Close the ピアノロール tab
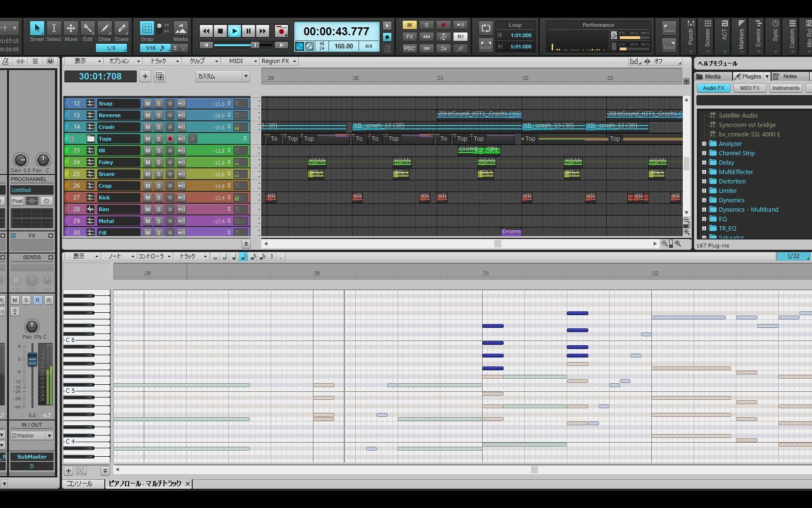 [x=187, y=484]
